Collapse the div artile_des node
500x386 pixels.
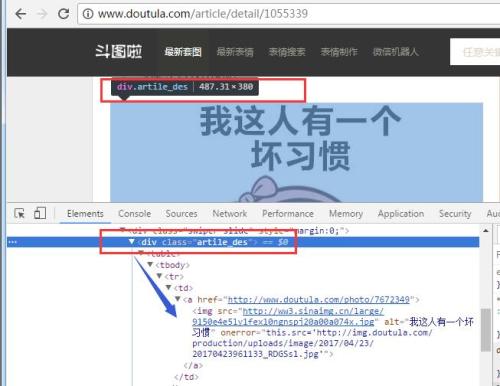(x=131, y=241)
